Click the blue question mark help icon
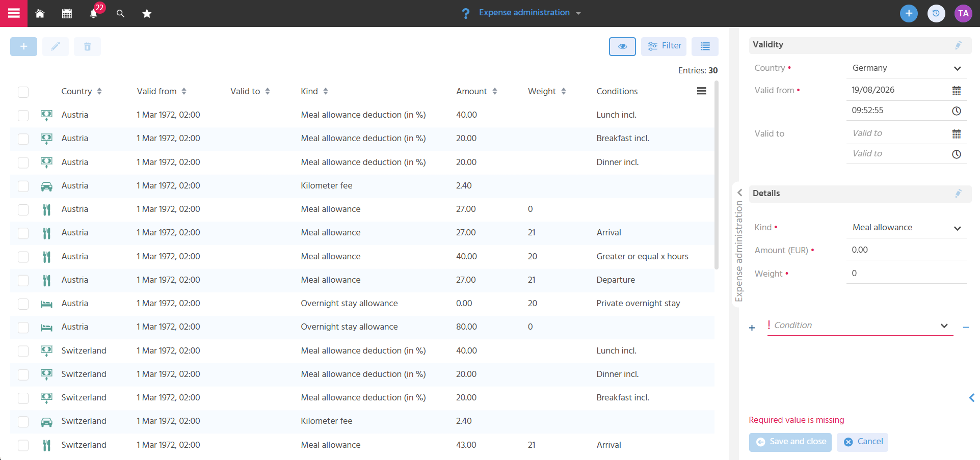 click(465, 13)
